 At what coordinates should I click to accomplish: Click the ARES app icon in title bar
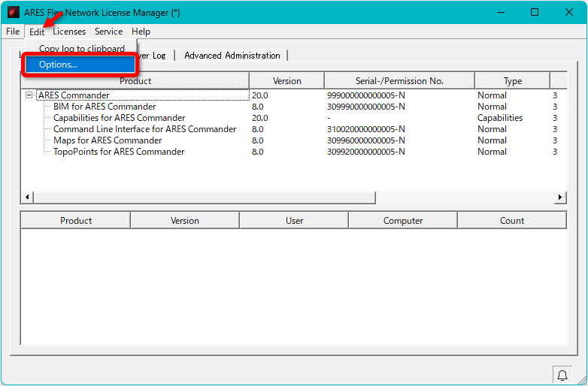pos(14,12)
